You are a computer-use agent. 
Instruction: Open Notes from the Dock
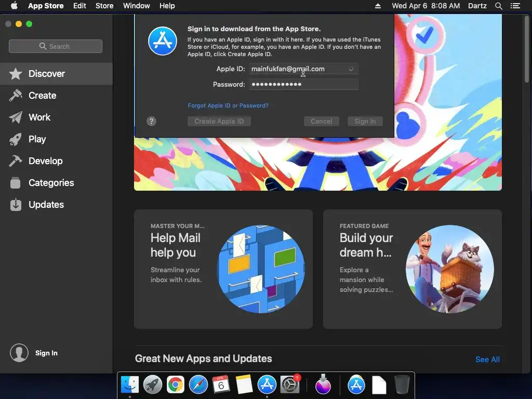click(x=244, y=385)
